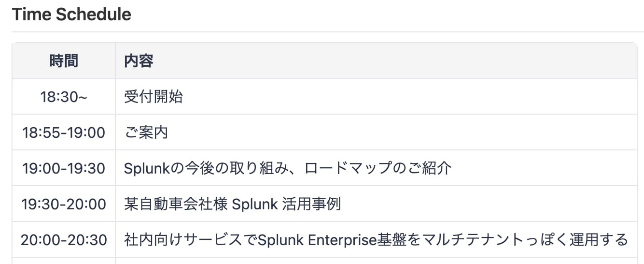The height and width of the screenshot is (264, 644).
Task: Select the 18:55-19:00 time cell
Action: 64,132
